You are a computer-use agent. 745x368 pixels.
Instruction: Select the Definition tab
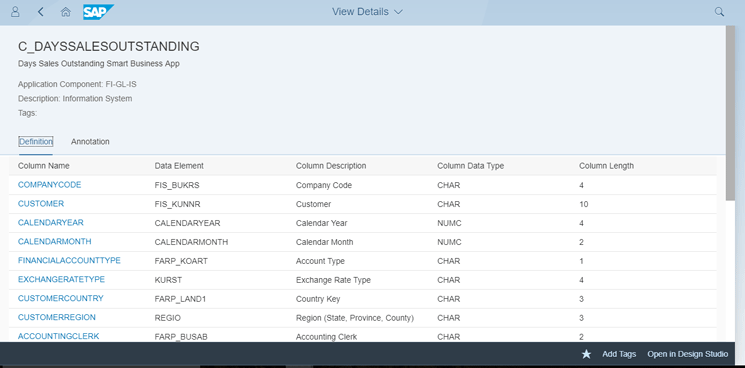coord(36,142)
